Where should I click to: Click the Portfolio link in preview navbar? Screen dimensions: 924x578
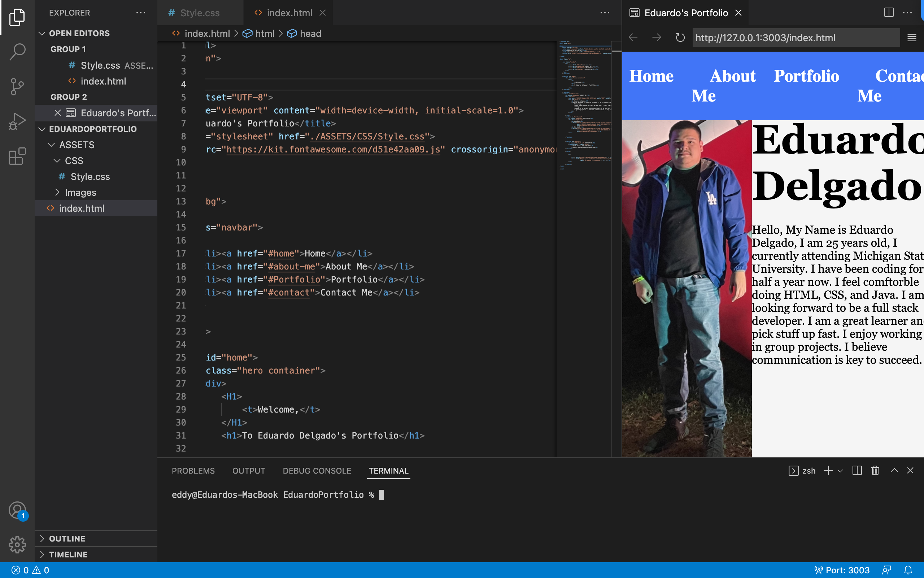point(806,76)
